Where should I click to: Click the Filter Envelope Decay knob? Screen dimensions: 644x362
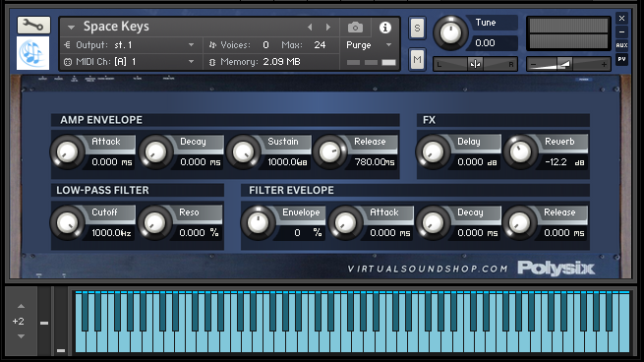click(x=433, y=223)
